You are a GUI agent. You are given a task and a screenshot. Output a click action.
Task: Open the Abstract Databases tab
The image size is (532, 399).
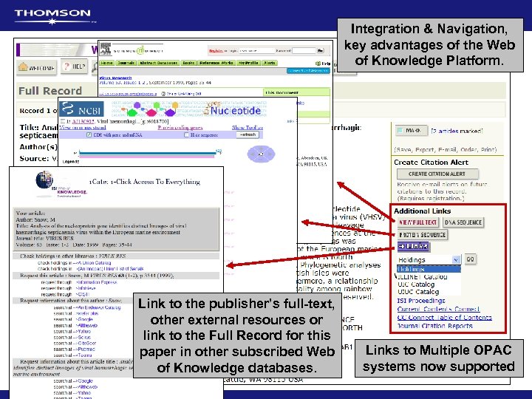coord(158,63)
